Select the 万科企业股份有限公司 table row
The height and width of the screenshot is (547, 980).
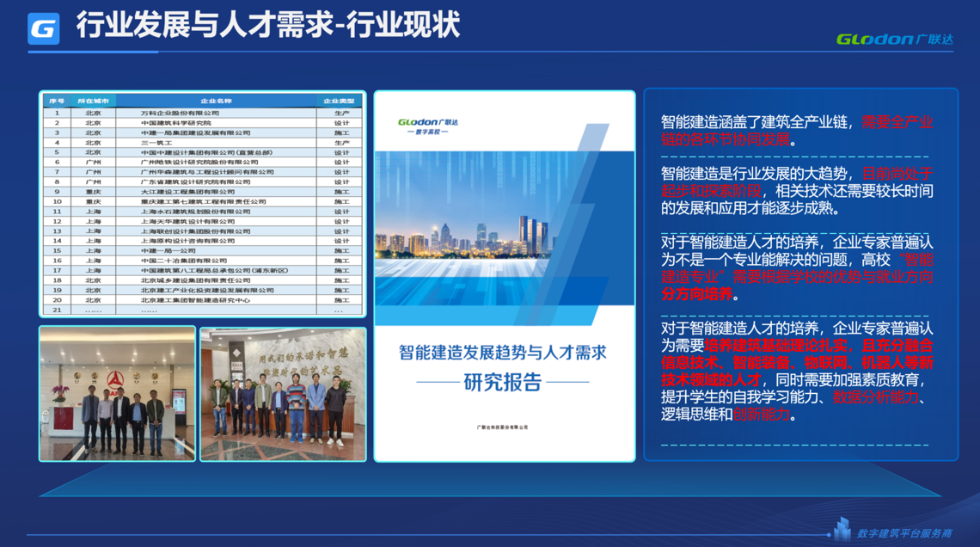[180, 113]
